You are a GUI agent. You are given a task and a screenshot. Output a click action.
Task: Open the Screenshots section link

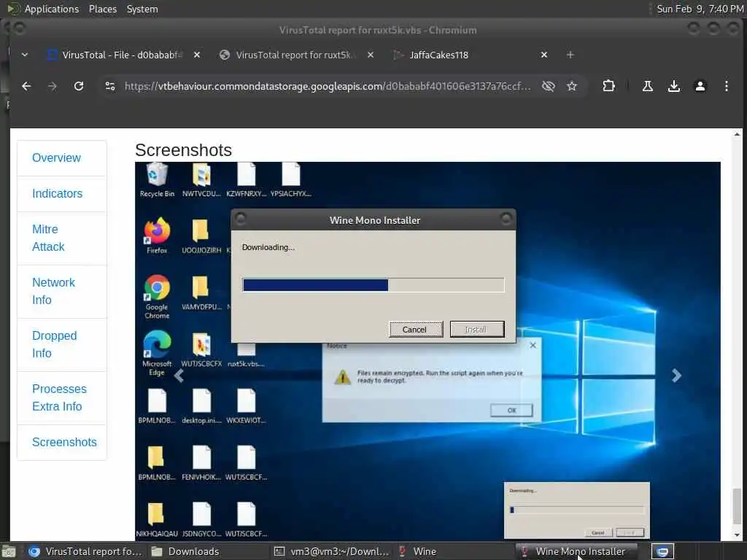[64, 442]
